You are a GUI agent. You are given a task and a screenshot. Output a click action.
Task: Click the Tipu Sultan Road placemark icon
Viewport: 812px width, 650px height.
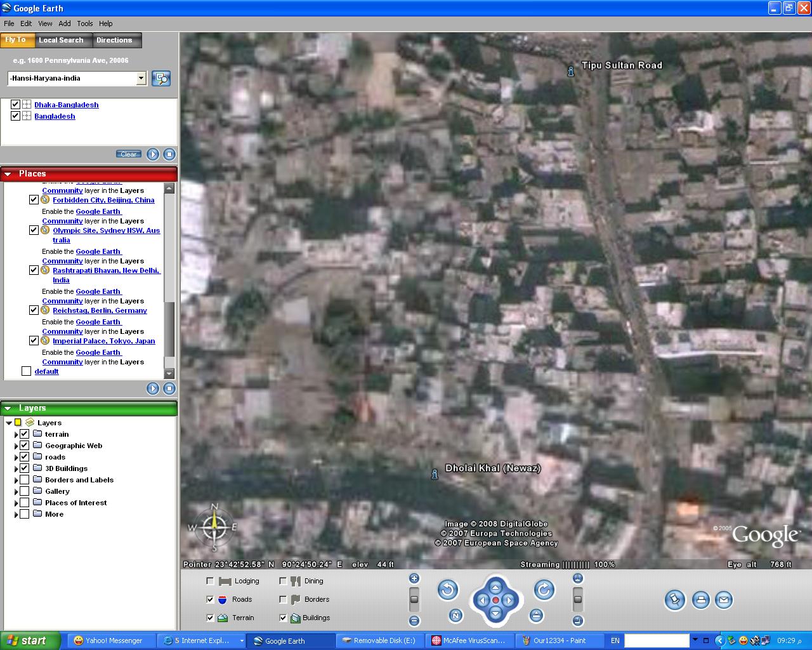[x=571, y=71]
